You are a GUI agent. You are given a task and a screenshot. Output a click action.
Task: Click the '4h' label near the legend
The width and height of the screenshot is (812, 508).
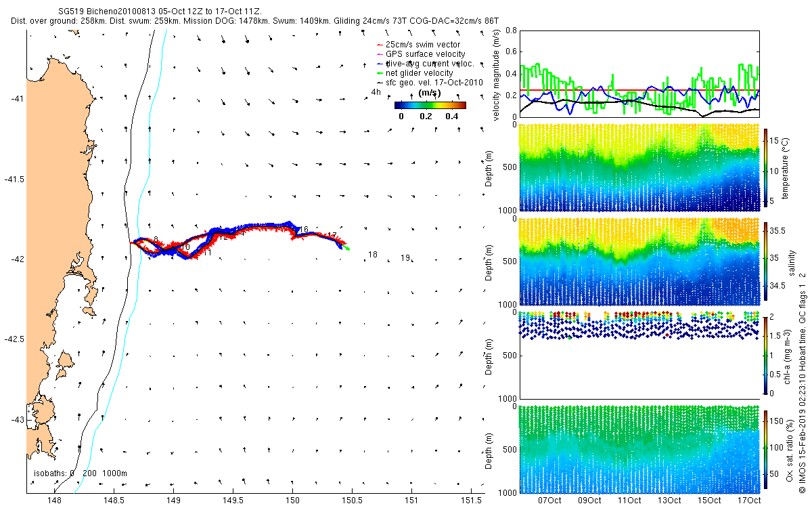pyautogui.click(x=376, y=92)
